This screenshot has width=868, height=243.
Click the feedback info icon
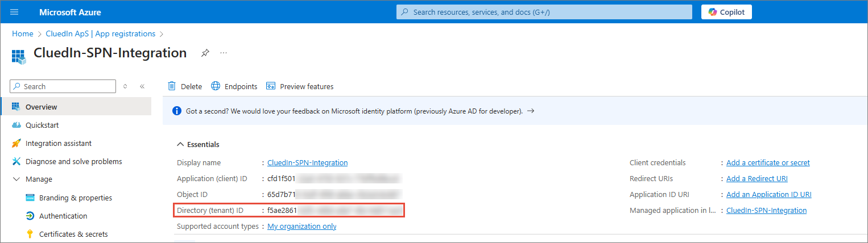[x=176, y=111]
